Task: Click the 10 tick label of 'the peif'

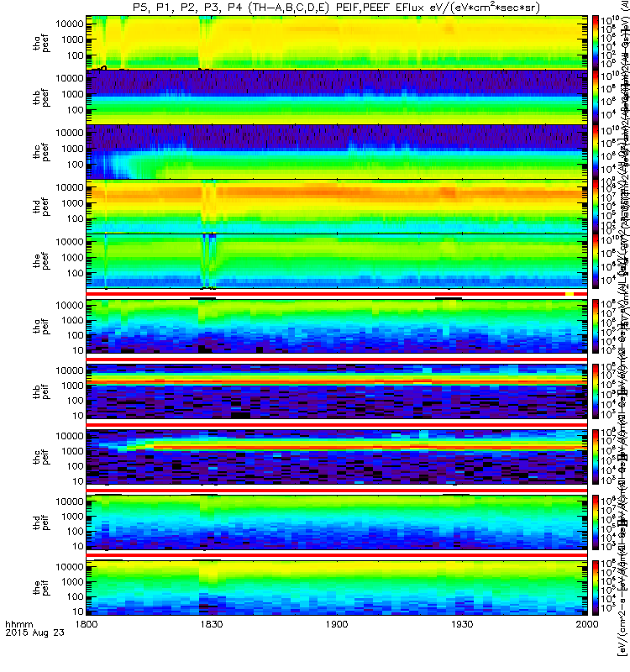Action: pos(78,612)
